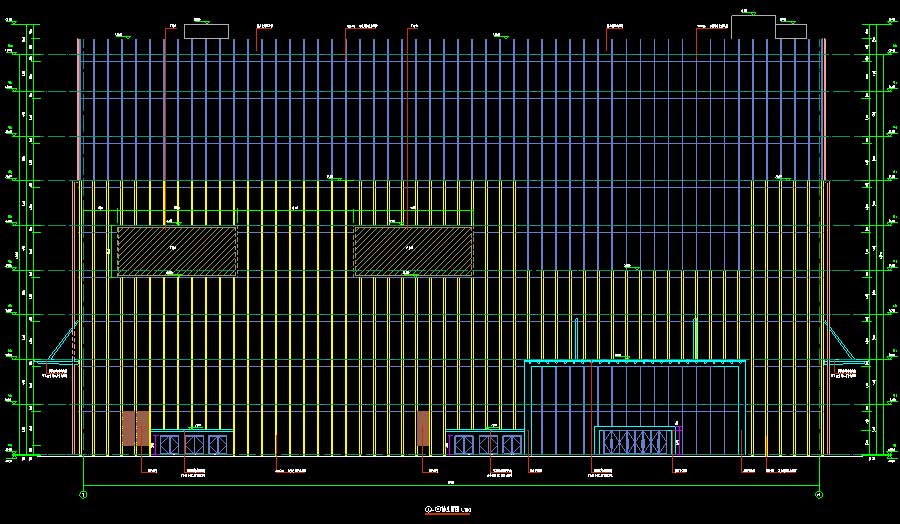
Task: Select the left hatched signage rectangle
Action: point(177,251)
